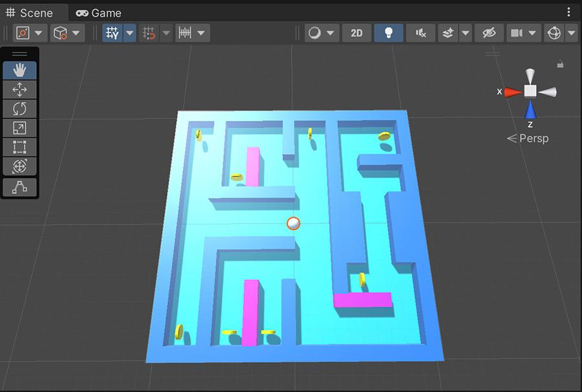The height and width of the screenshot is (392, 582).
Task: Open the draw mode shading dropdown
Action: click(x=321, y=33)
